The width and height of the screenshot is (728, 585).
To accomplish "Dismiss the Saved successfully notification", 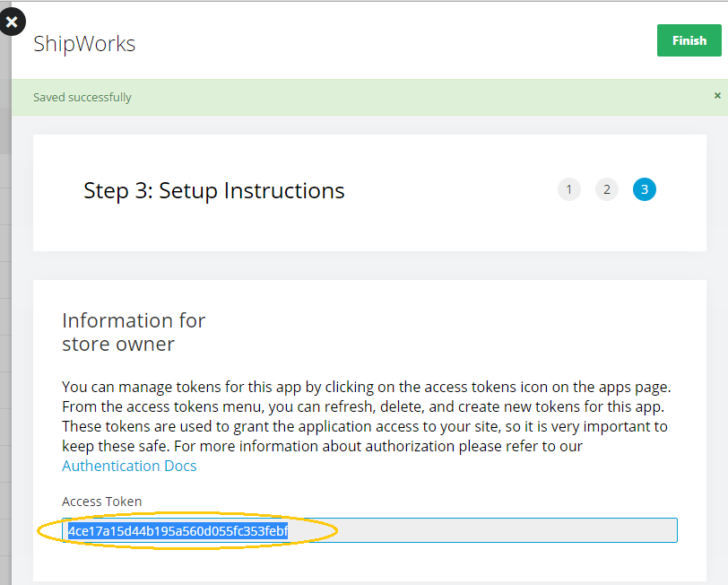I will click(717, 95).
